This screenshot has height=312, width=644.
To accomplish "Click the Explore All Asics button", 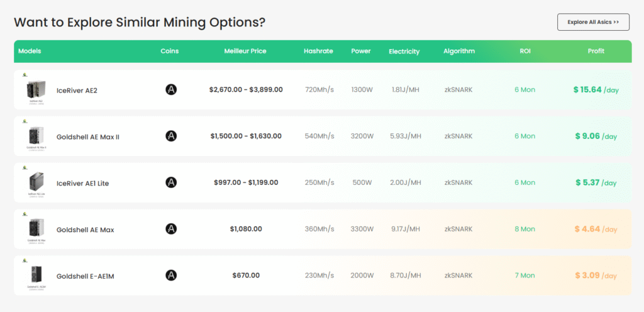I will [593, 22].
